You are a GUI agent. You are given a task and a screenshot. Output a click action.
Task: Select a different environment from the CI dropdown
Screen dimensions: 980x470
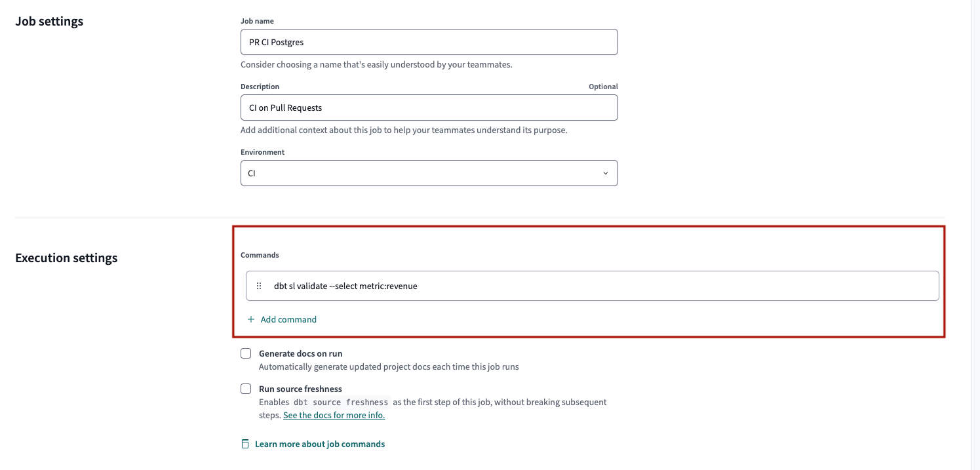pos(429,173)
